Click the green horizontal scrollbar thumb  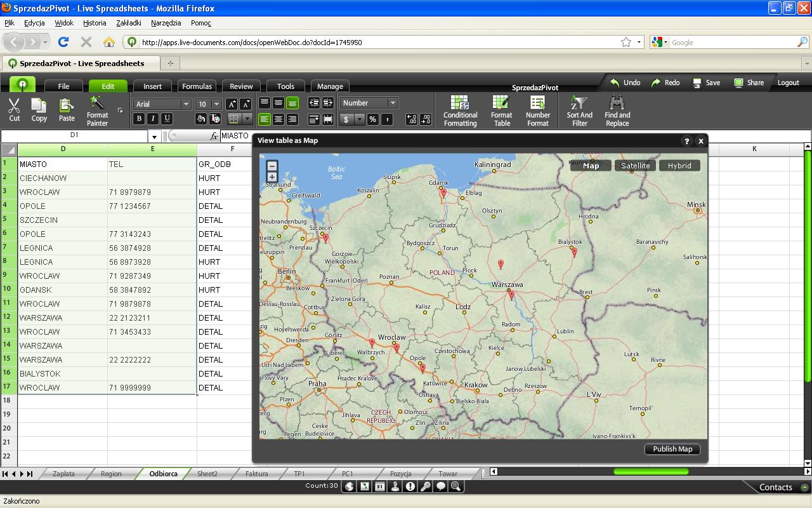pos(651,471)
